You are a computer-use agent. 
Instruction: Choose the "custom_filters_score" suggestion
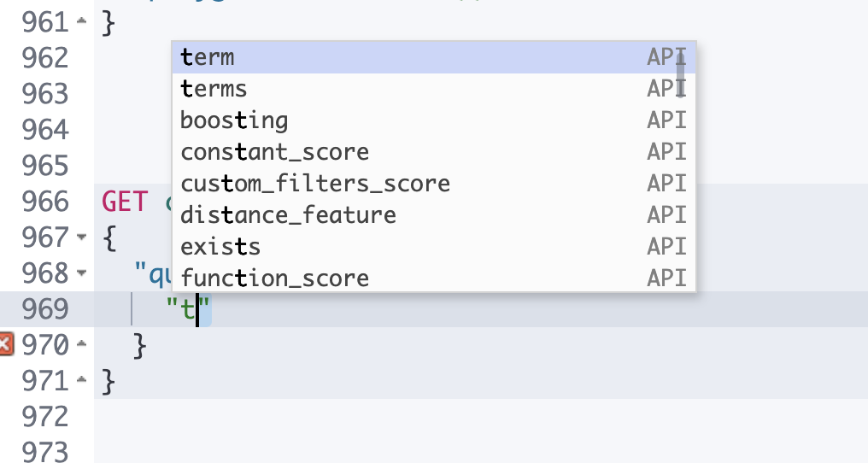[x=314, y=184]
